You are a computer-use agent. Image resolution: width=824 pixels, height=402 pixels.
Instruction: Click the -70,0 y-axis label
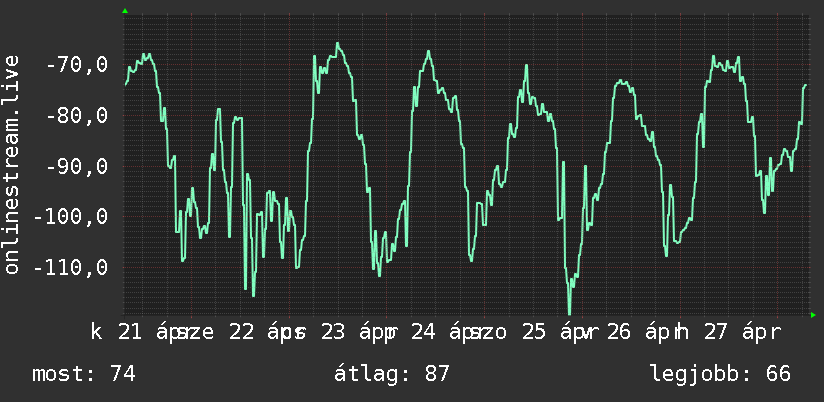[77, 66]
